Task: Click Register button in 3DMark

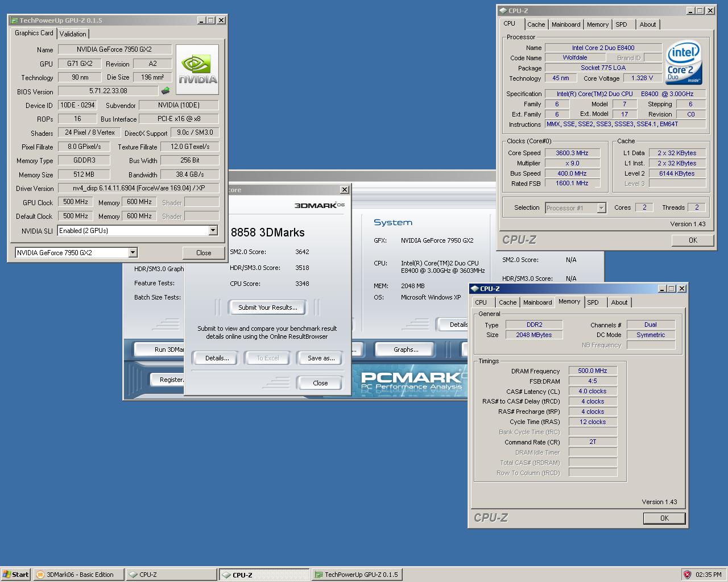Action: pos(168,380)
